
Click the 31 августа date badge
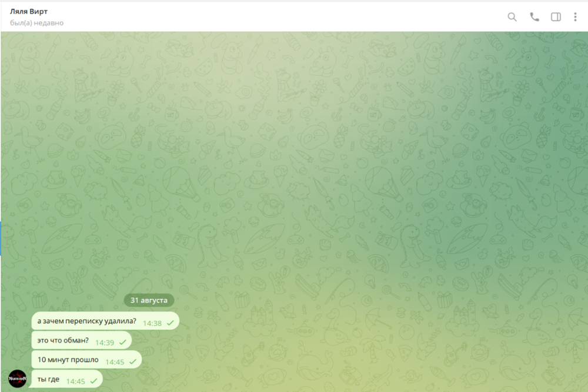tap(149, 300)
